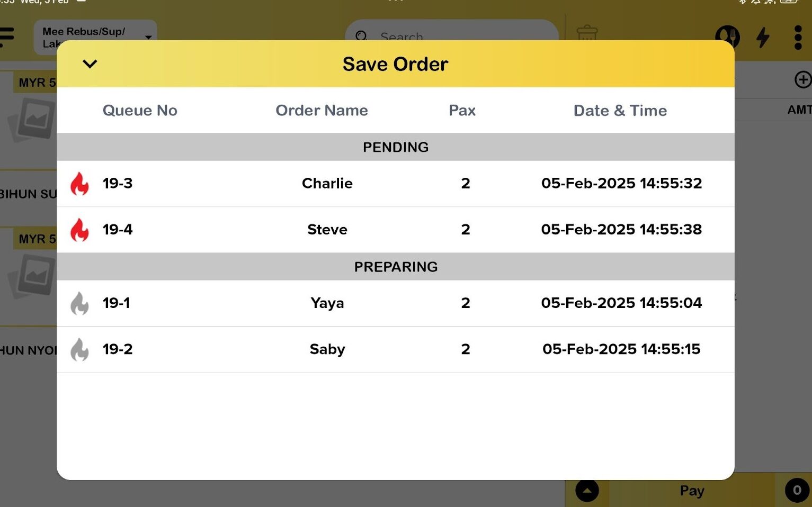Image resolution: width=812 pixels, height=507 pixels.
Task: Click the red flame icon for order 19-3
Action: pyautogui.click(x=79, y=184)
